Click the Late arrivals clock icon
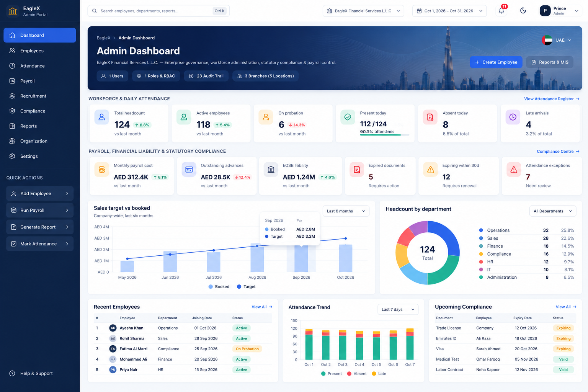Viewport: 588px width, 392px height. click(513, 117)
